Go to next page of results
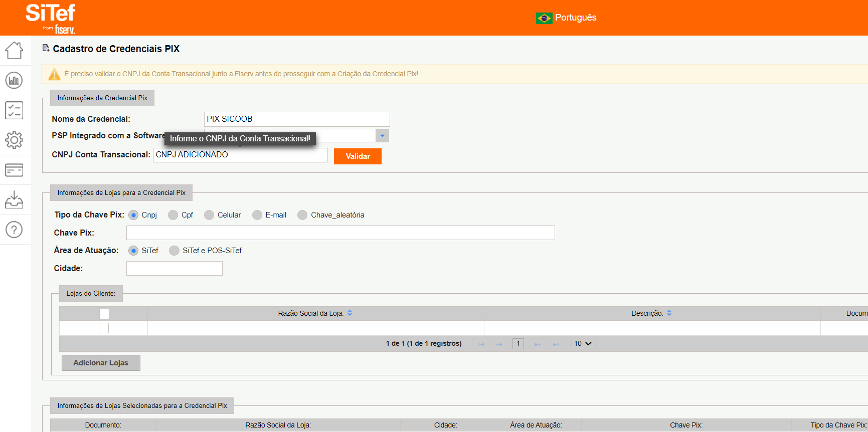The width and height of the screenshot is (868, 432). point(538,344)
